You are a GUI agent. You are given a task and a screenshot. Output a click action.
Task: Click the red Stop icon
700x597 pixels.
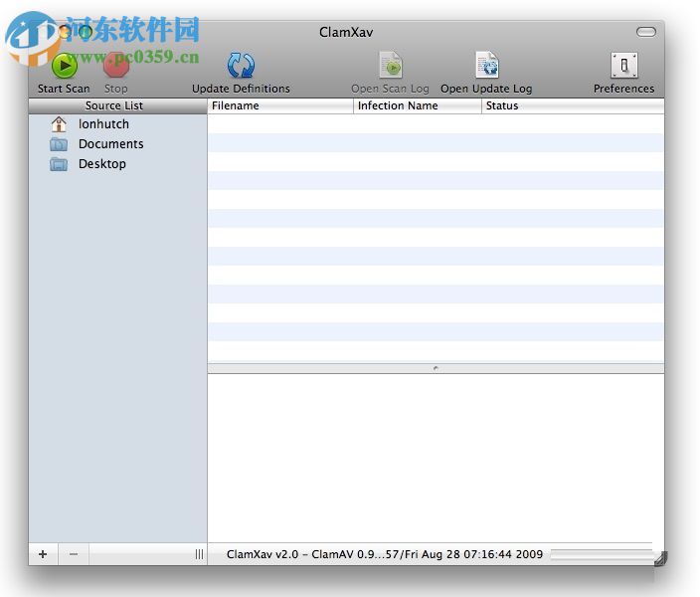click(x=116, y=66)
